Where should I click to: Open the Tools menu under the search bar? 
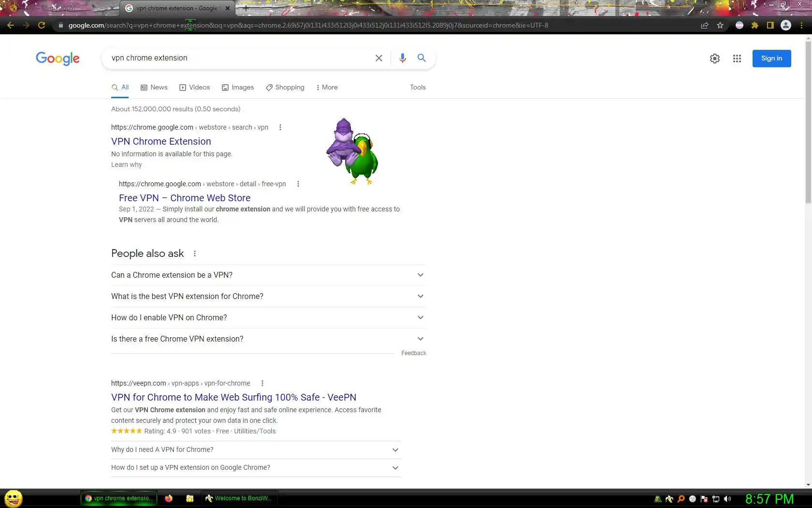point(418,88)
